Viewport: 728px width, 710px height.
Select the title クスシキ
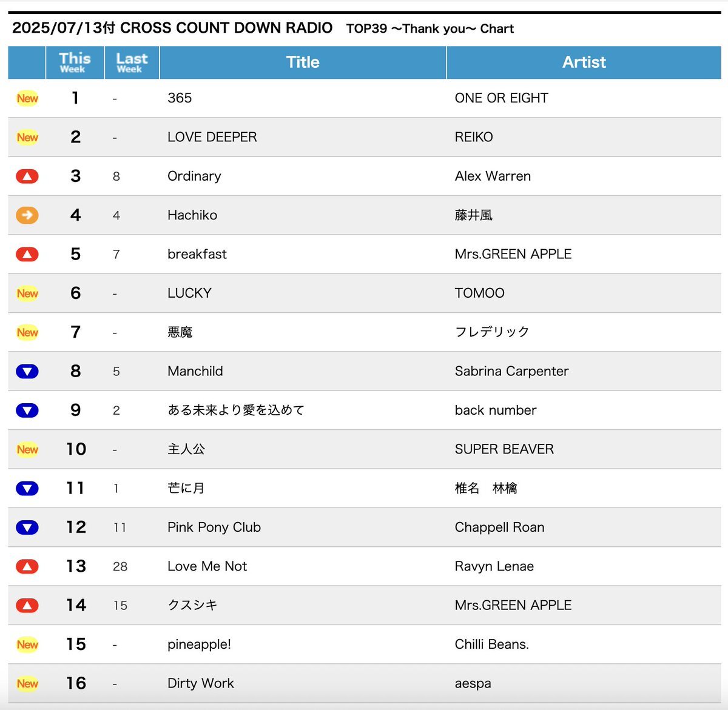192,605
